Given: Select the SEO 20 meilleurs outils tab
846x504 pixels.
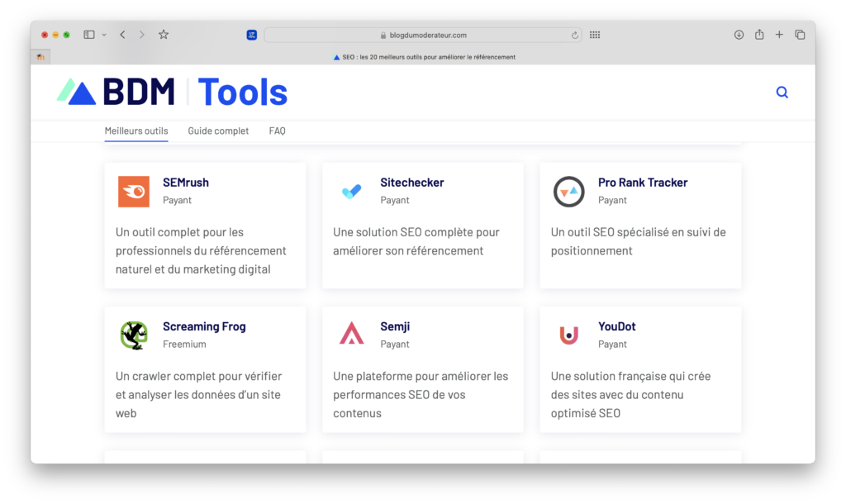Looking at the screenshot, I should 424,57.
